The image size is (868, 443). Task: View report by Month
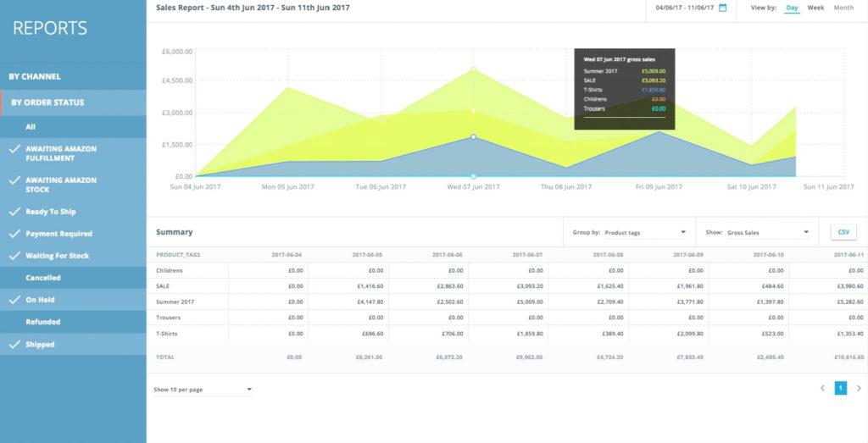[x=843, y=8]
